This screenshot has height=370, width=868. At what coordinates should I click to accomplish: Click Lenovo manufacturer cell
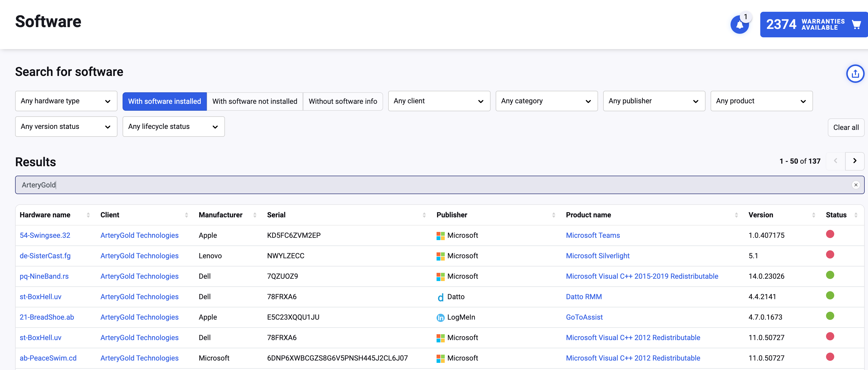tap(210, 256)
